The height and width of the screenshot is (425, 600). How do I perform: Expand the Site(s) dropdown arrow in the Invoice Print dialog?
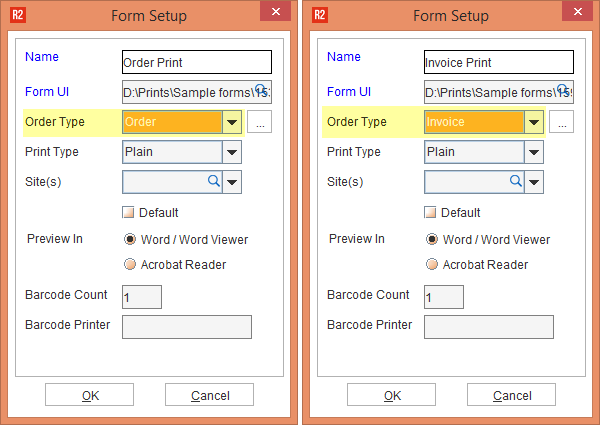[x=534, y=182]
